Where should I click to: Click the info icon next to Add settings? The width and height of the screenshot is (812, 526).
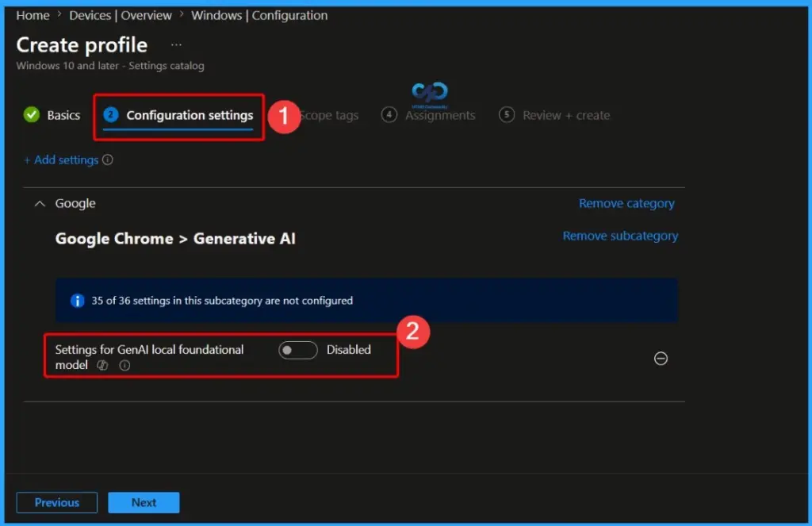(x=108, y=159)
